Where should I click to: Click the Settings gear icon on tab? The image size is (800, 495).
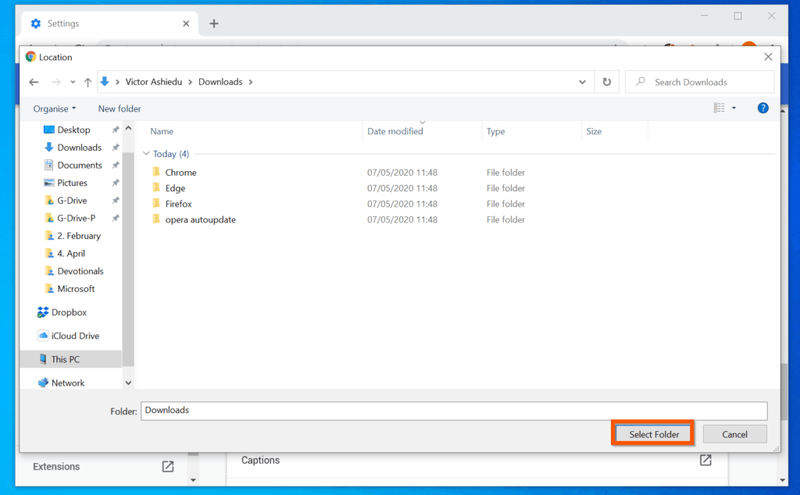(x=36, y=23)
